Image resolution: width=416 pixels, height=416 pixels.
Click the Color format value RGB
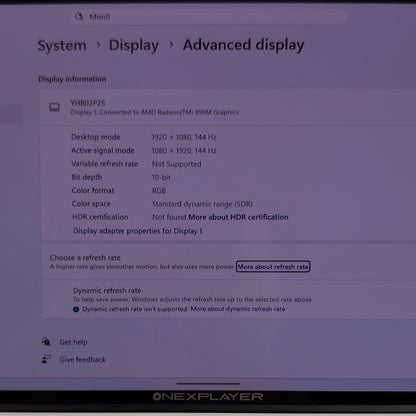click(x=159, y=191)
